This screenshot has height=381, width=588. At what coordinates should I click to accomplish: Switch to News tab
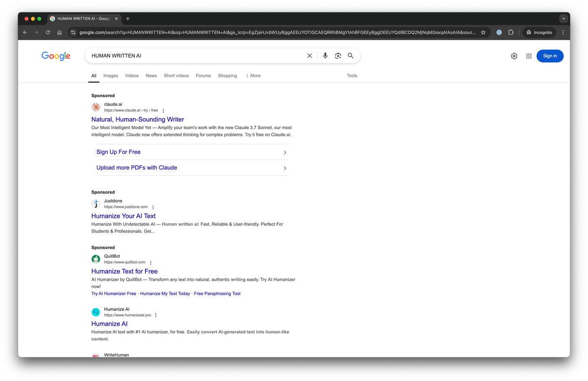tap(151, 76)
